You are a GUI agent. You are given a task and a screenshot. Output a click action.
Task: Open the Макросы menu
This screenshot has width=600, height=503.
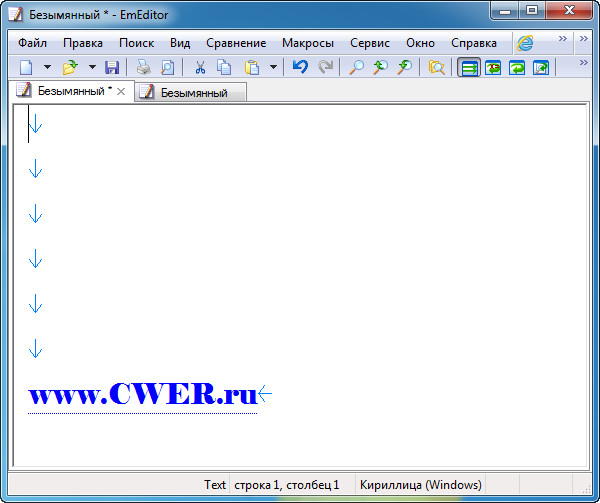click(x=308, y=43)
